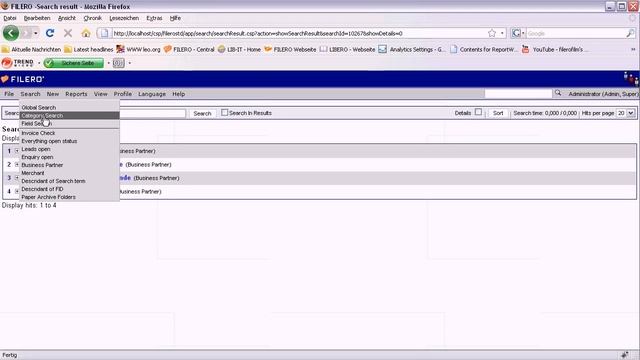
Task: Open the FILERO View menu
Action: click(x=100, y=94)
